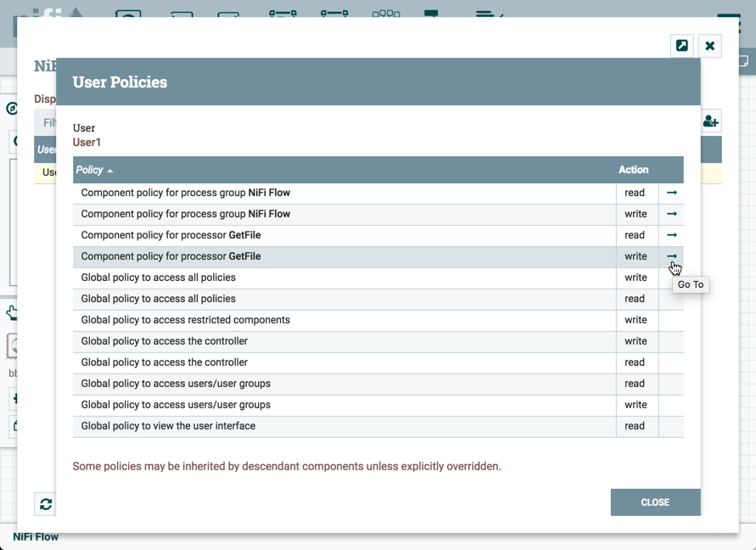Select 'access restricted components' policy row
The image size is (756, 550).
(x=339, y=321)
